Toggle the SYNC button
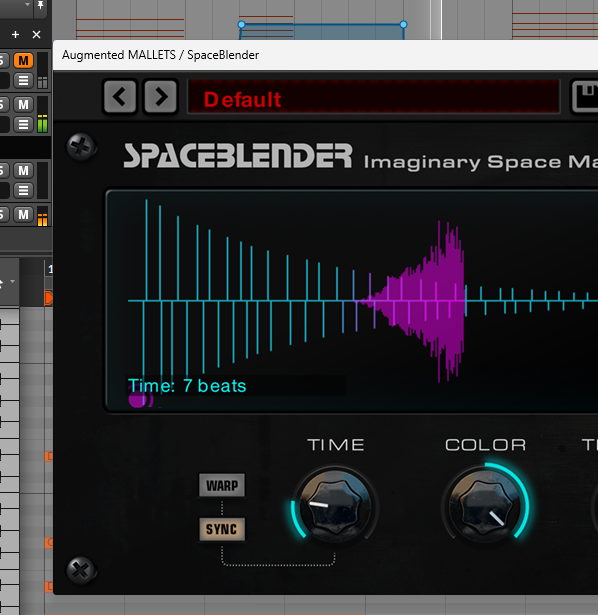Screen dimensions: 598x615 (x=222, y=529)
